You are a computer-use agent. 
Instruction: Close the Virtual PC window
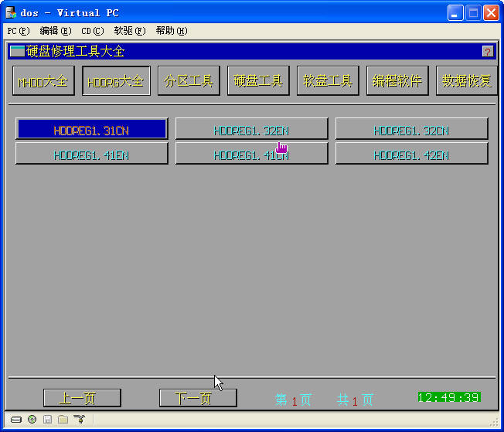(x=491, y=13)
